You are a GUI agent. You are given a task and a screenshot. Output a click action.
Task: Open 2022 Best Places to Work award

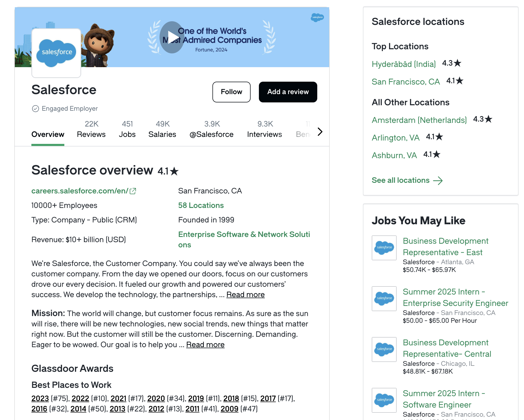(x=80, y=398)
